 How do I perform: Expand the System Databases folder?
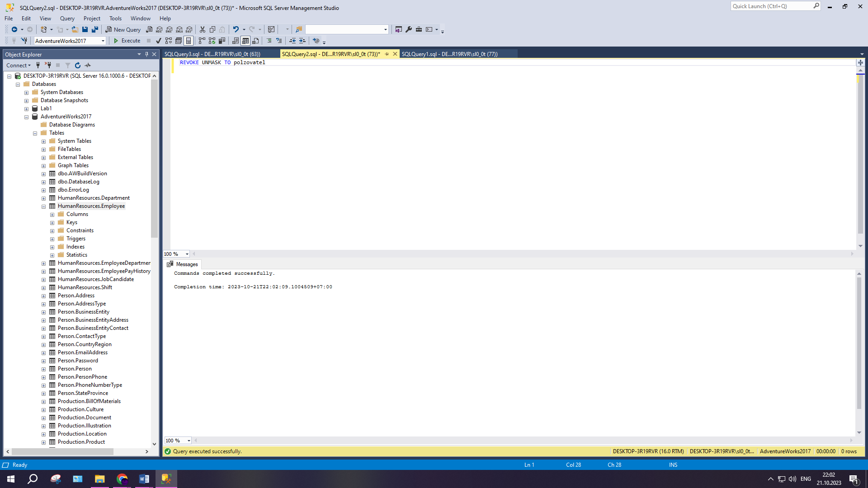(x=27, y=93)
